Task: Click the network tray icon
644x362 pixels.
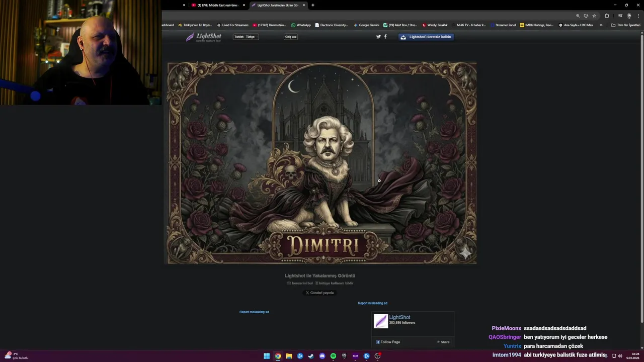Action: (614, 356)
